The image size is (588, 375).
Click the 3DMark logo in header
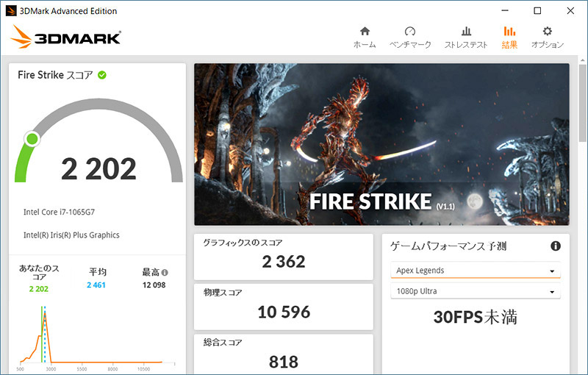[x=65, y=37]
